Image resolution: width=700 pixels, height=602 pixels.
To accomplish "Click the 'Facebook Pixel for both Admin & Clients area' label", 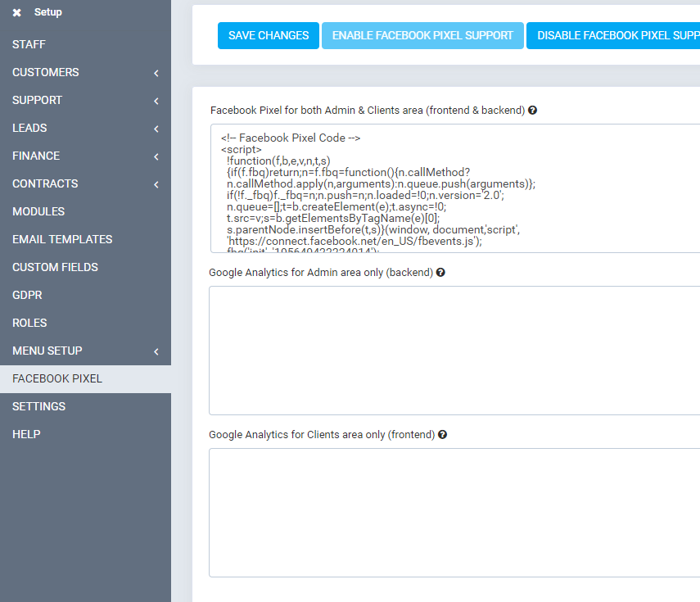I will coord(368,111).
